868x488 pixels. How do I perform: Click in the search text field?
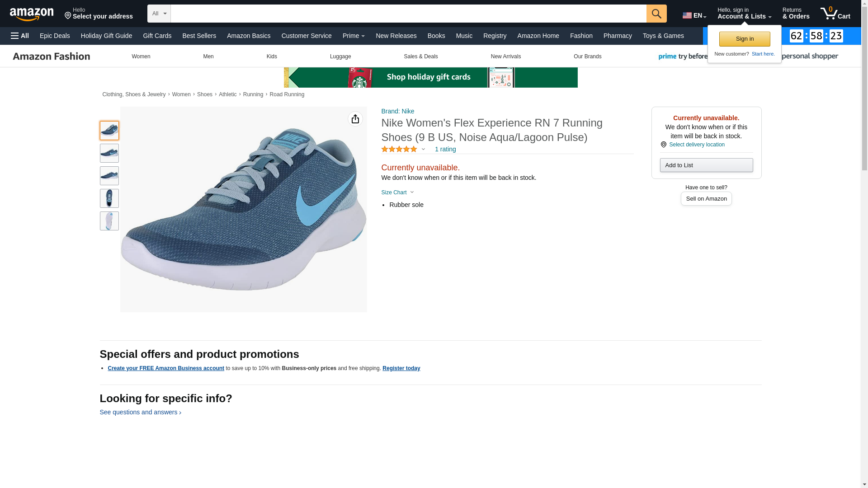[x=408, y=14]
